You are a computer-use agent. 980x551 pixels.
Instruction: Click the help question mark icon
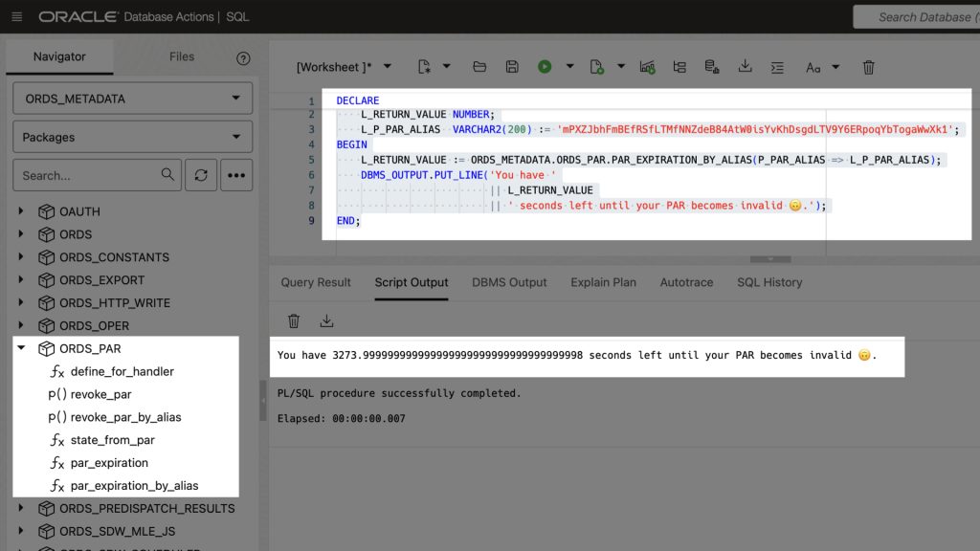click(243, 58)
